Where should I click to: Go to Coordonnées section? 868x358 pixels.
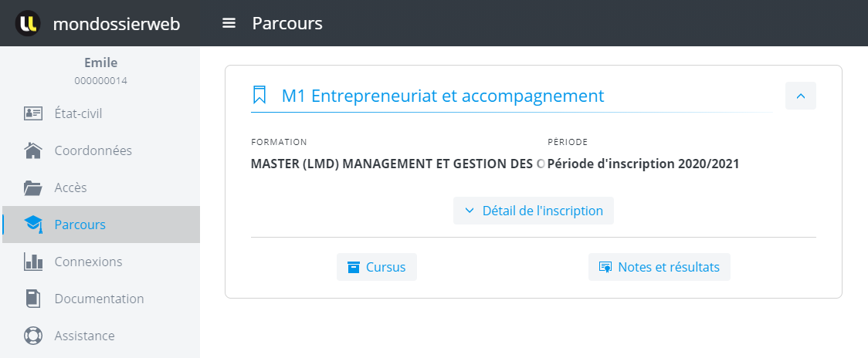coord(93,150)
